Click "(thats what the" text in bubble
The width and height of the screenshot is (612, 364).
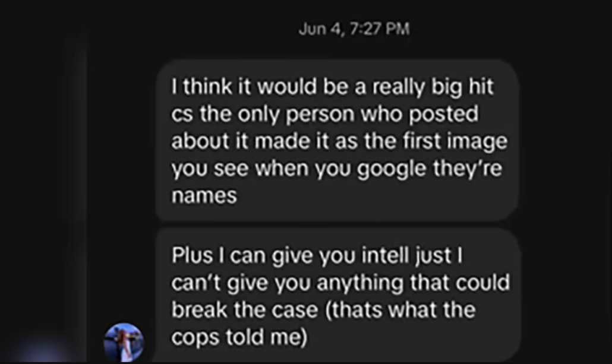point(400,310)
